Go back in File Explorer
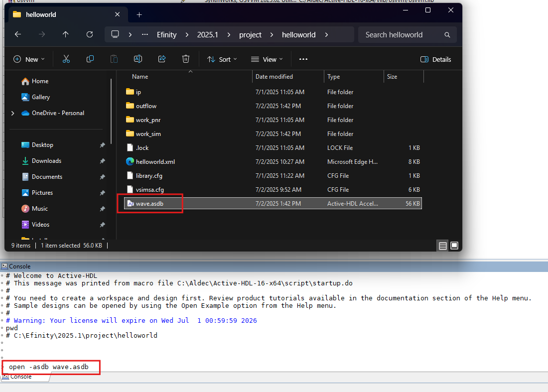 coord(18,34)
